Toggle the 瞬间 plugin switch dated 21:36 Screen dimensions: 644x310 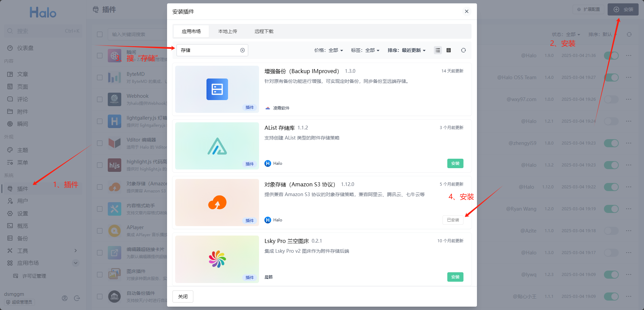tap(611, 56)
